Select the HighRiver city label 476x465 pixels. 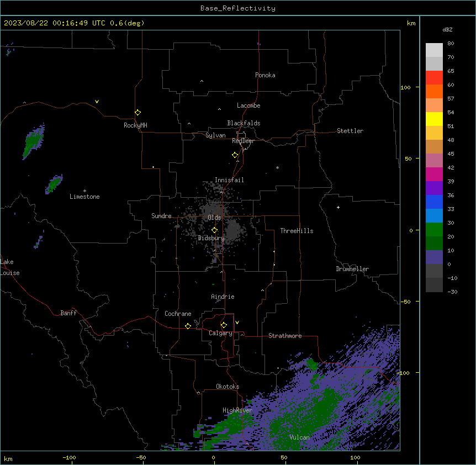click(x=237, y=410)
